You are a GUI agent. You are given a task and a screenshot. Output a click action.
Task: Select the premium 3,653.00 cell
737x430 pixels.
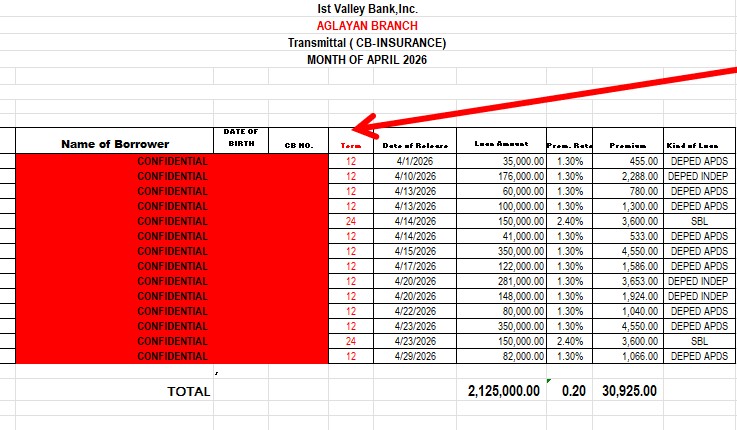coord(628,281)
